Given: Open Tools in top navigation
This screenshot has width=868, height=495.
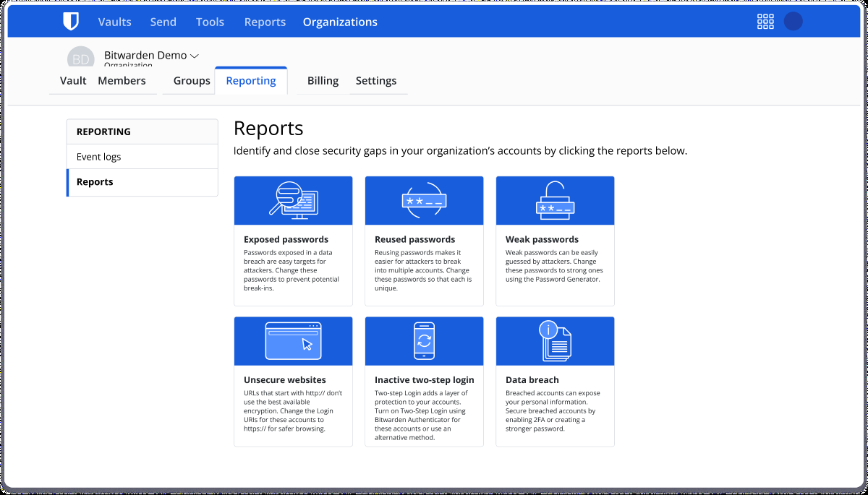Looking at the screenshot, I should coord(210,22).
